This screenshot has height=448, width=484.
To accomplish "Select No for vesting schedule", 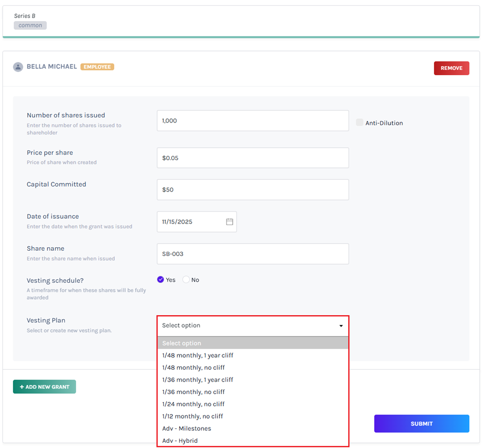I will [186, 280].
